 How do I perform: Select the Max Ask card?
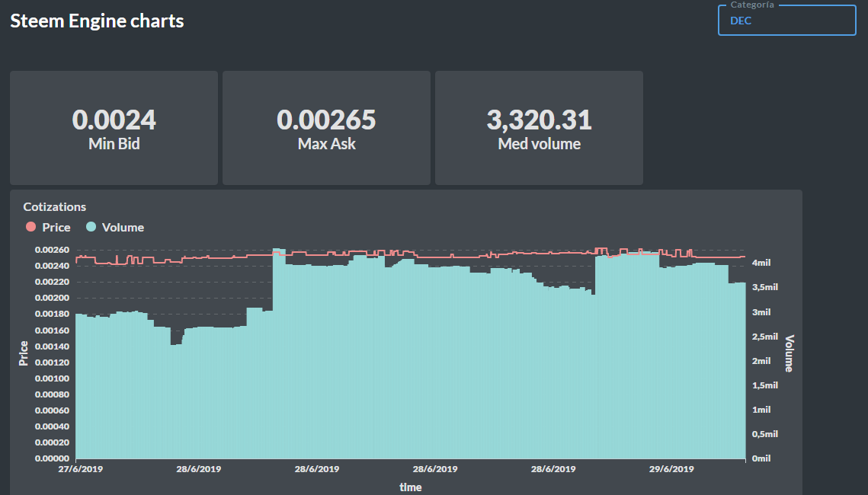[326, 128]
